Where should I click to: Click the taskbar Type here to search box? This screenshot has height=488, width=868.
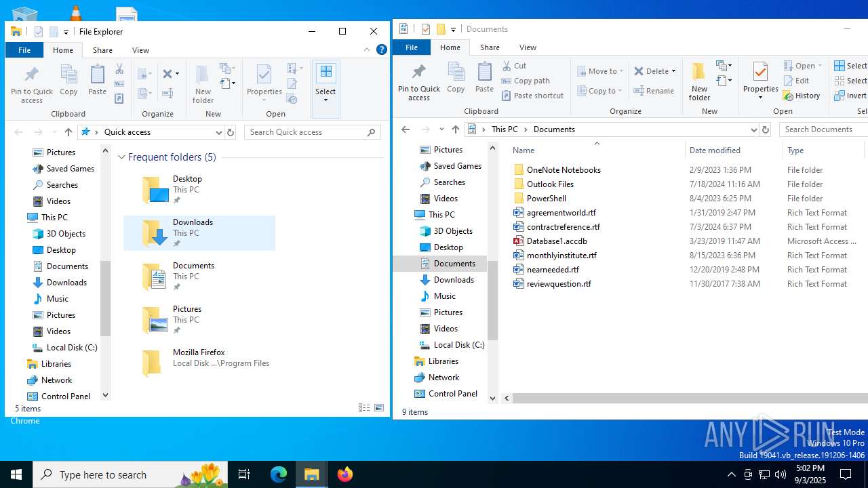(130, 474)
